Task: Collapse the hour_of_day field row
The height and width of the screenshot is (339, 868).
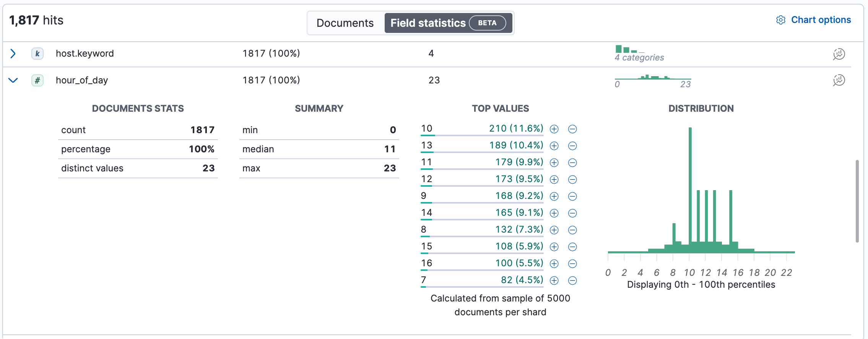Action: coord(13,80)
